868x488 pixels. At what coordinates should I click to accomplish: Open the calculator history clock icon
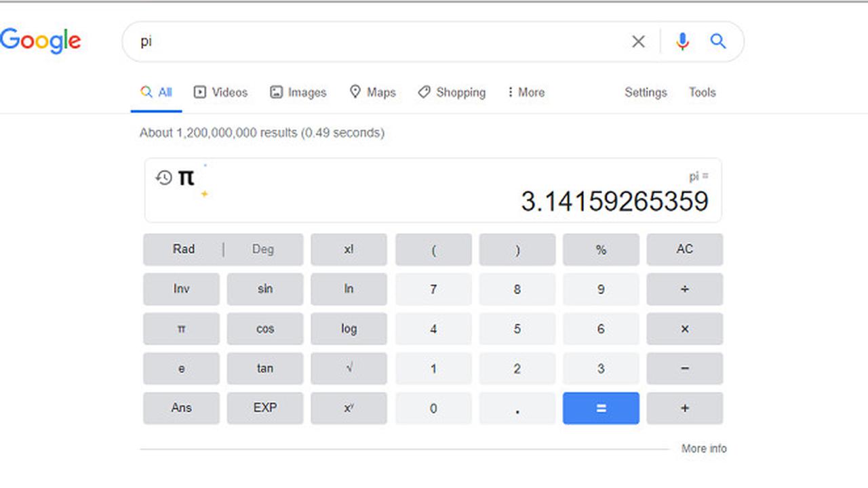[x=163, y=178]
